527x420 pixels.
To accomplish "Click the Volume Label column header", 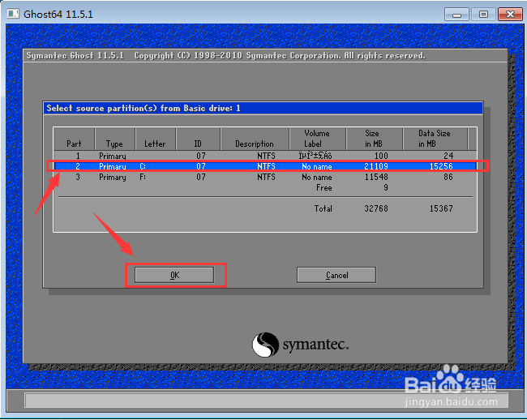I will [317, 139].
